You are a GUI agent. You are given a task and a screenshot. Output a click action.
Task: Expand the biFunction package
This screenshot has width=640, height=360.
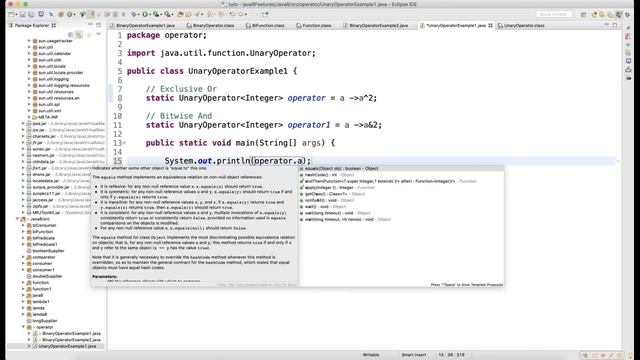coord(23,232)
